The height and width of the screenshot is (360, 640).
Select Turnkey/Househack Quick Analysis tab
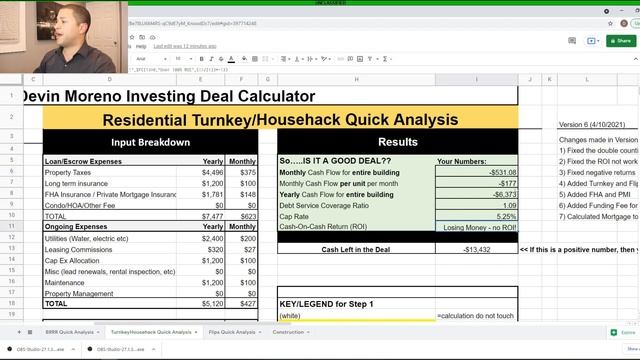click(x=151, y=332)
